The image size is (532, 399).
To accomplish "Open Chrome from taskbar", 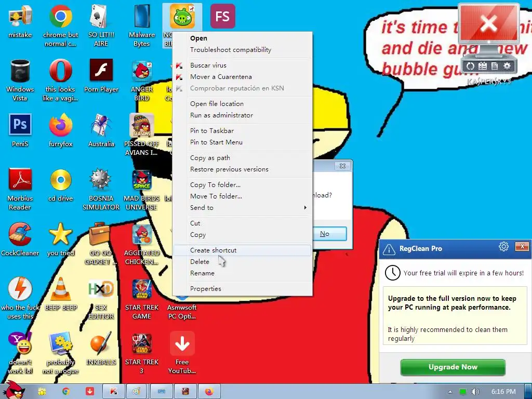I will 66,392.
